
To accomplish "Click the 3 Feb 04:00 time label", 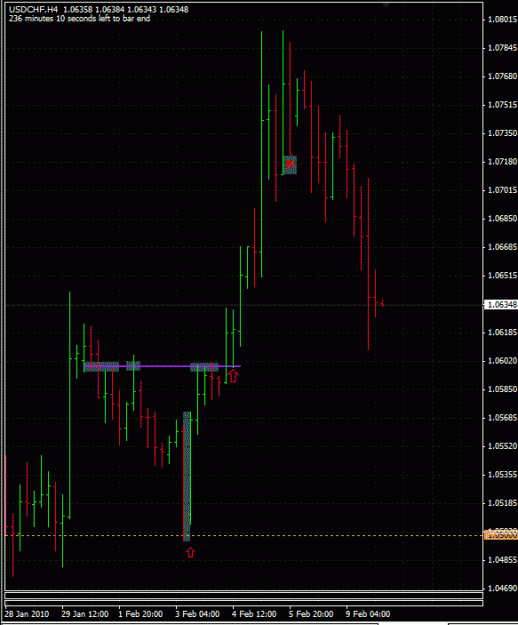I will 198,614.
